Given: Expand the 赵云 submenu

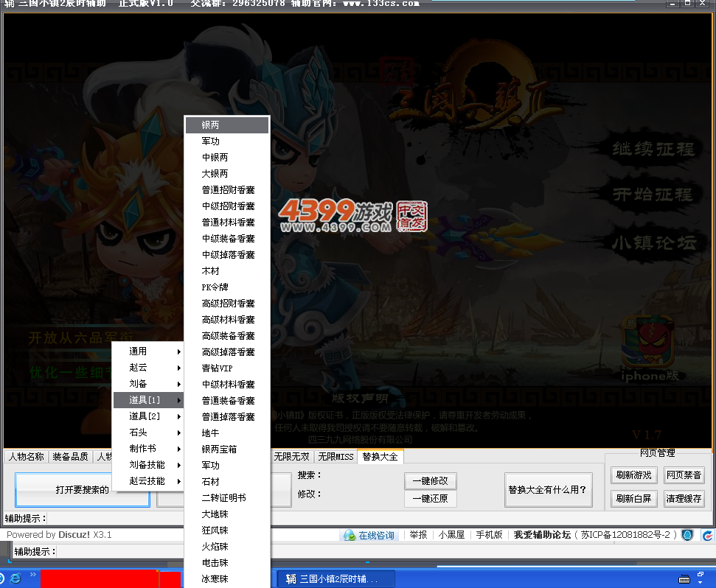Looking at the screenshot, I should coord(148,368).
